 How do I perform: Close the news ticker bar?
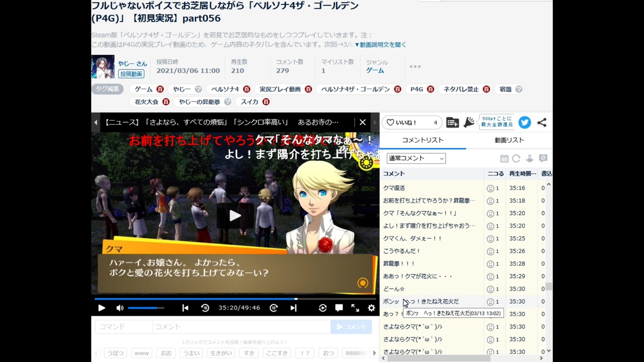pyautogui.click(x=362, y=122)
